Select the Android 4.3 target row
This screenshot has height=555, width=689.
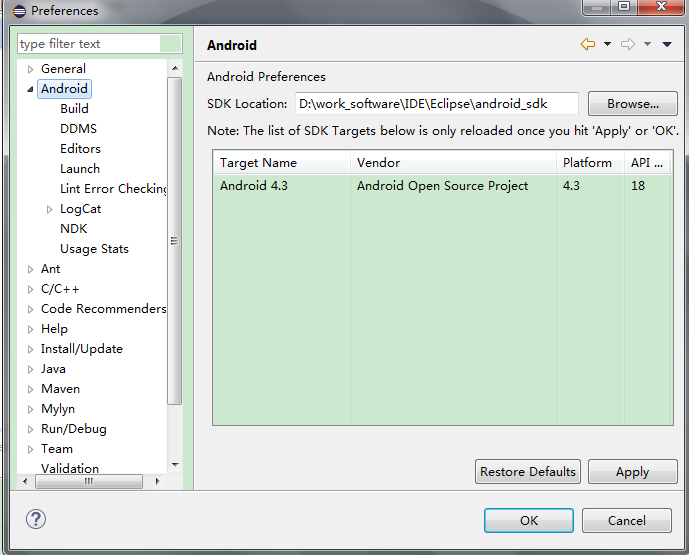pyautogui.click(x=442, y=186)
